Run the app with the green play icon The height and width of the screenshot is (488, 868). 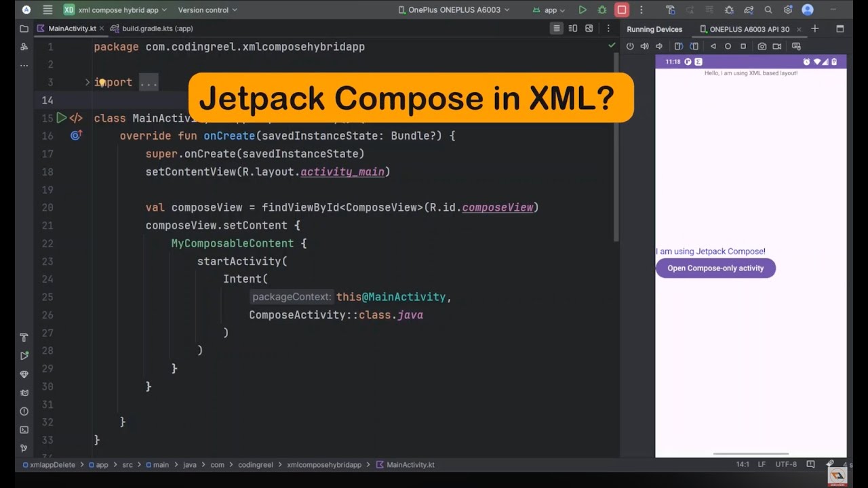tap(583, 10)
